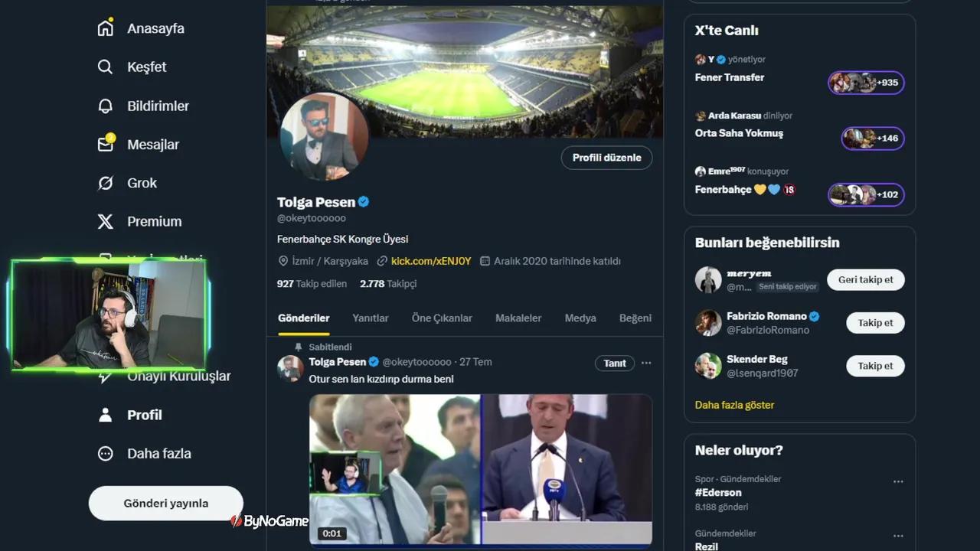Screen dimensions: 980x551
Task: Toggle follow for Fabrizio Romano
Action: tap(874, 323)
